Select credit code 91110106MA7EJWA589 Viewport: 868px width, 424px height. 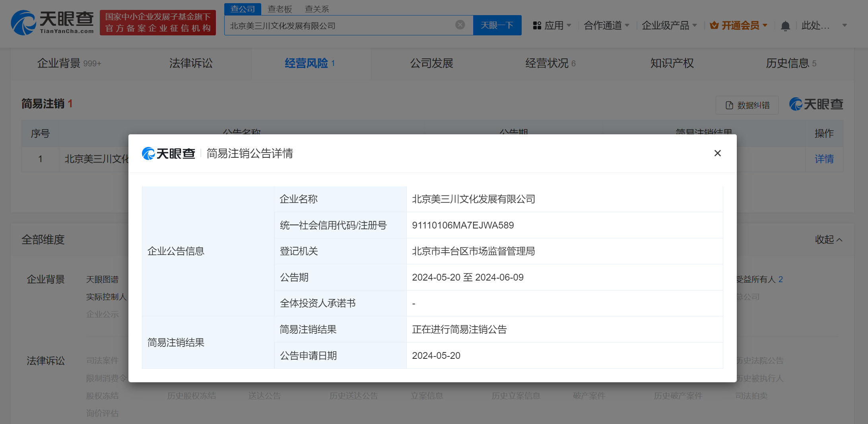click(x=463, y=225)
